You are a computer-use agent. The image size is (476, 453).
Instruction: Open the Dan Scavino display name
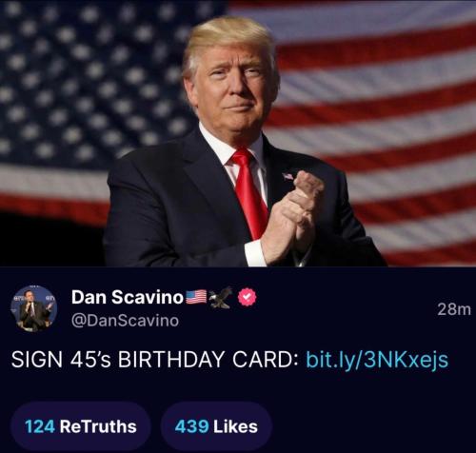pos(128,297)
